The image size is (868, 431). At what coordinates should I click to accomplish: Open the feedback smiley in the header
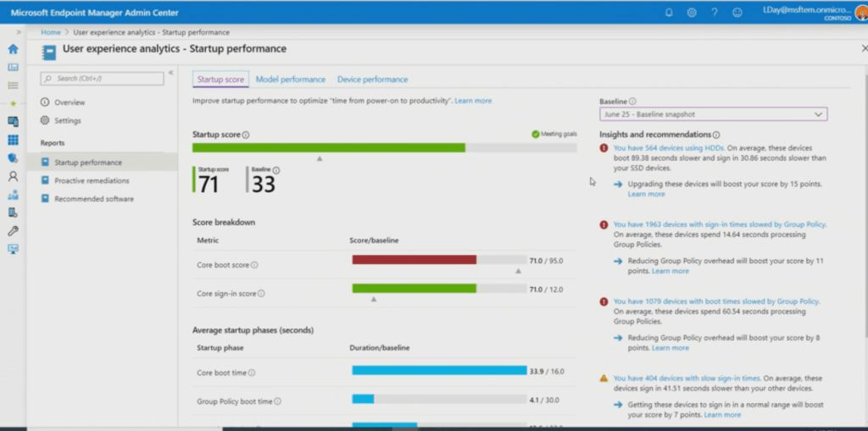pos(737,12)
